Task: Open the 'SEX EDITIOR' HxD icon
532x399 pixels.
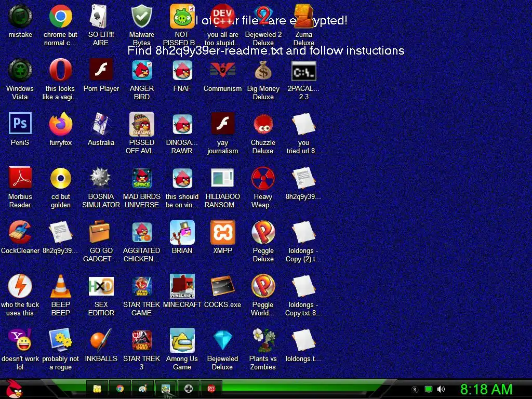Action: [101, 286]
